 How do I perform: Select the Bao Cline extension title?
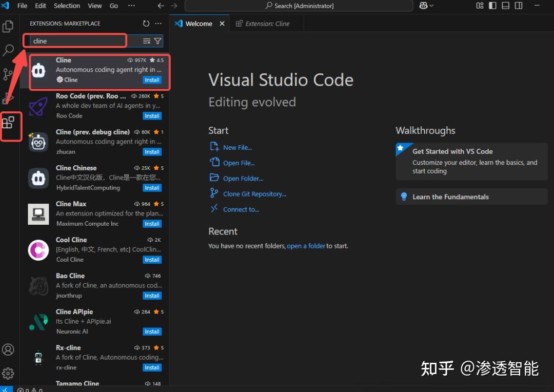[x=70, y=276]
